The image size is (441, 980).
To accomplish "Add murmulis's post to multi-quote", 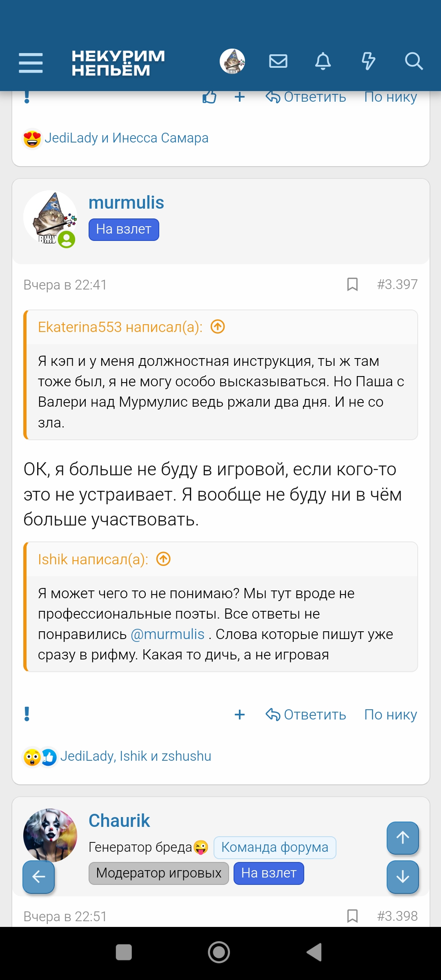I will (x=240, y=715).
